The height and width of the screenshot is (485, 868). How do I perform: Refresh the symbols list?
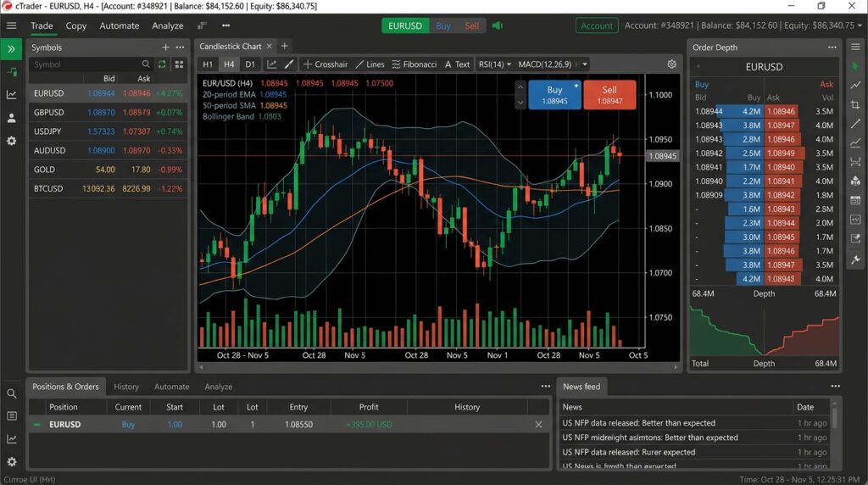point(162,64)
